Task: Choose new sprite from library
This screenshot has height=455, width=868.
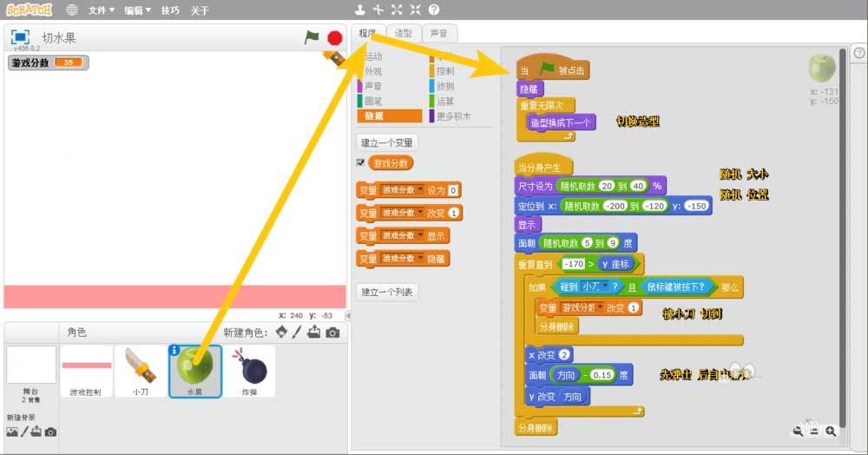Action: (x=282, y=332)
